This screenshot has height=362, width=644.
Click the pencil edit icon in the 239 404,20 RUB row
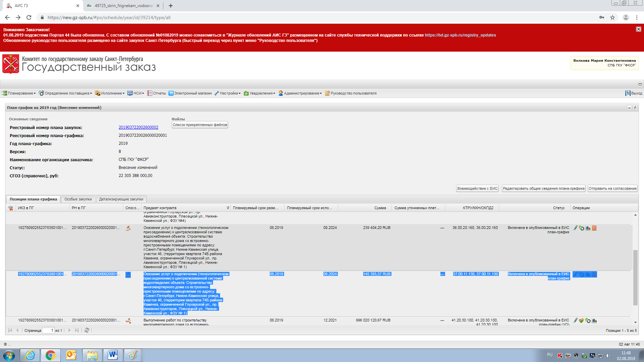576,228
